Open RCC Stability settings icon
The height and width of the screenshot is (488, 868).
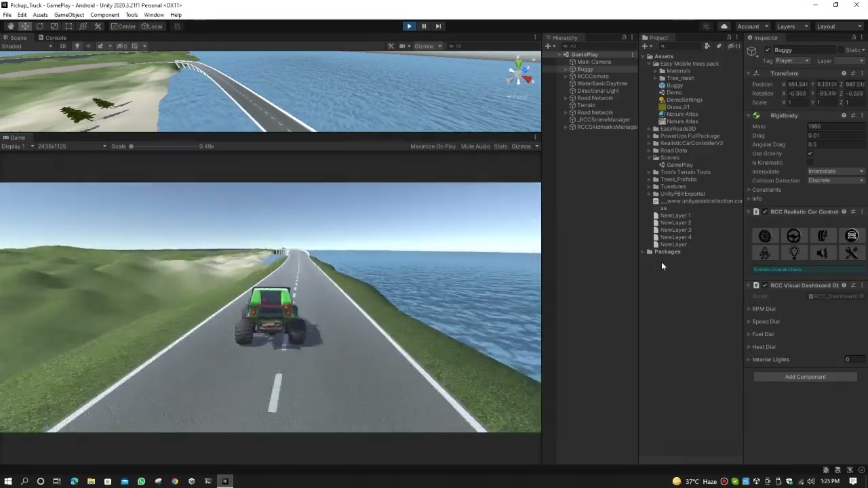765,253
